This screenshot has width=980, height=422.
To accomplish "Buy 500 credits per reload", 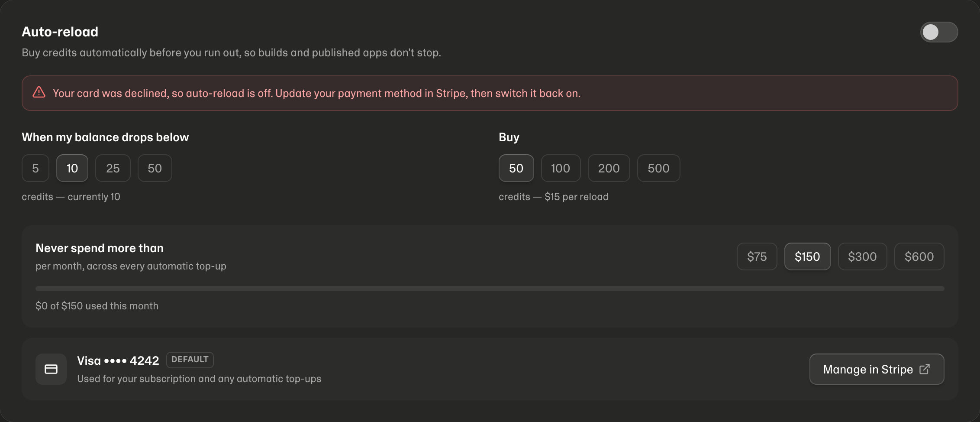I will [x=659, y=168].
